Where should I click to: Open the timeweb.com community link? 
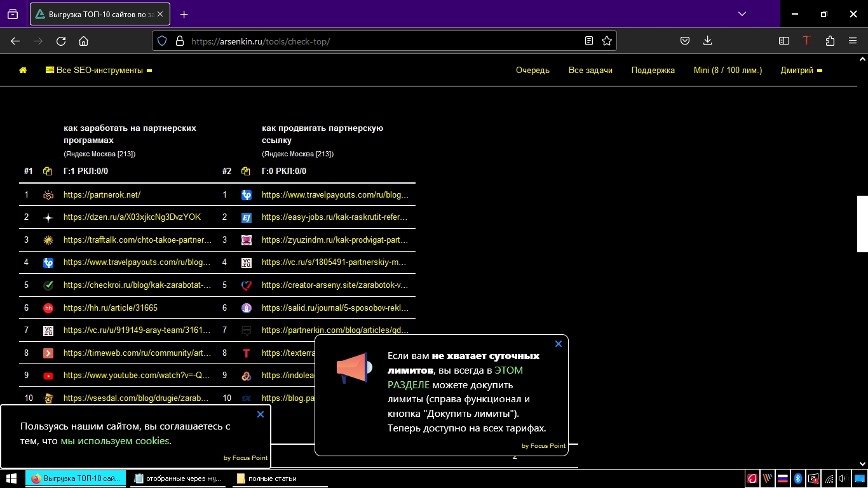(137, 353)
